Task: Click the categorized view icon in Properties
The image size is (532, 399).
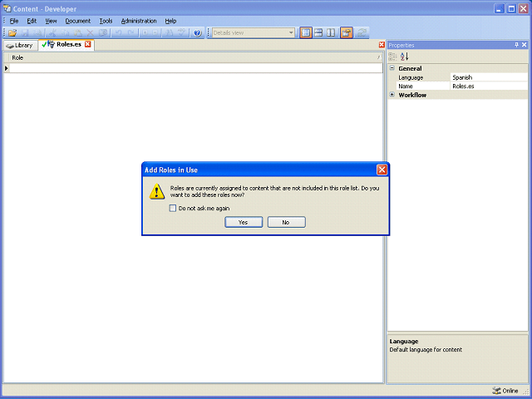Action: (x=392, y=57)
